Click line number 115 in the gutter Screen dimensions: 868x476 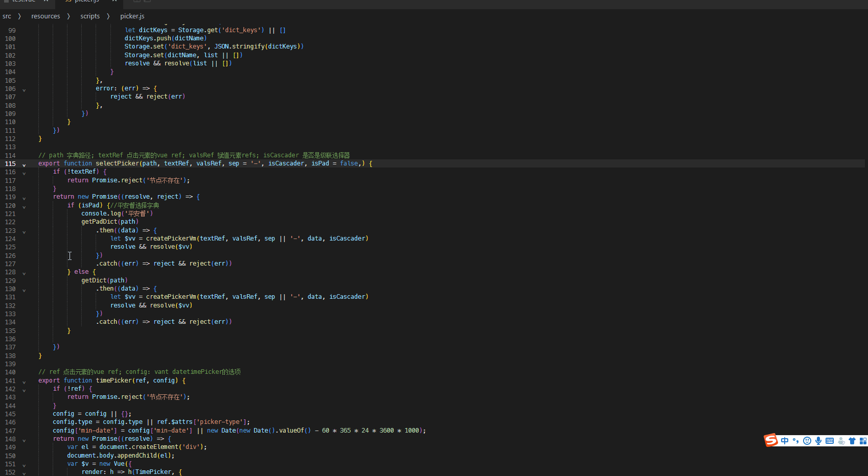point(10,163)
